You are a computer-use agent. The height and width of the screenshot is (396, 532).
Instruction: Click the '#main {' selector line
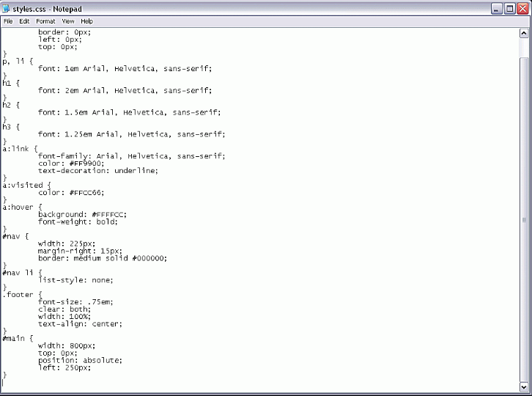[18, 339]
